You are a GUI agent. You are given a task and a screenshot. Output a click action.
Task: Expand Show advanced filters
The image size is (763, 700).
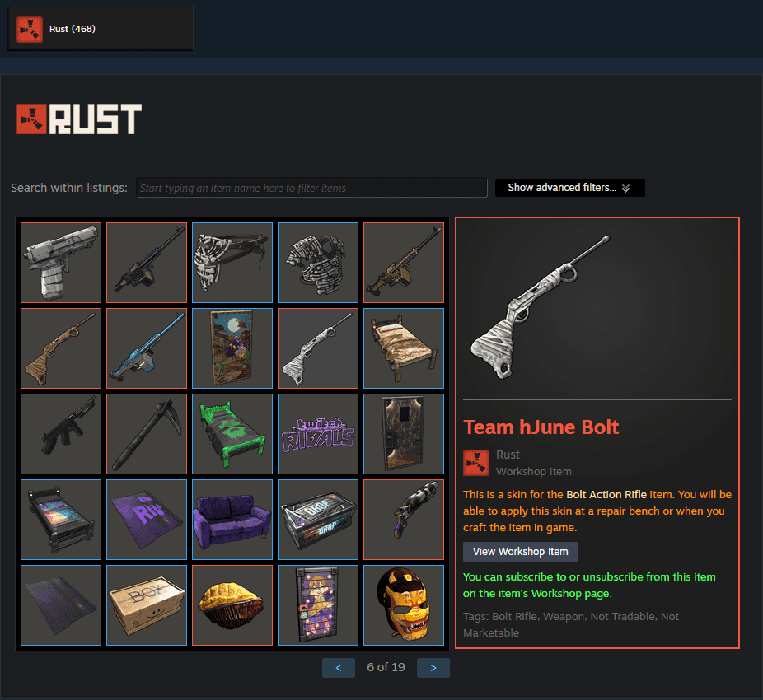pyautogui.click(x=570, y=188)
